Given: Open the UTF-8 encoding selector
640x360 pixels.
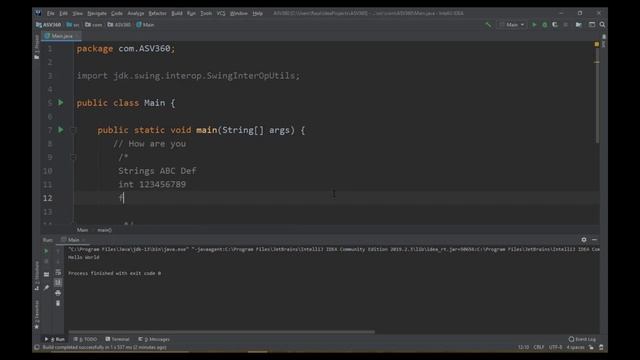Looking at the screenshot, I should (x=556, y=347).
